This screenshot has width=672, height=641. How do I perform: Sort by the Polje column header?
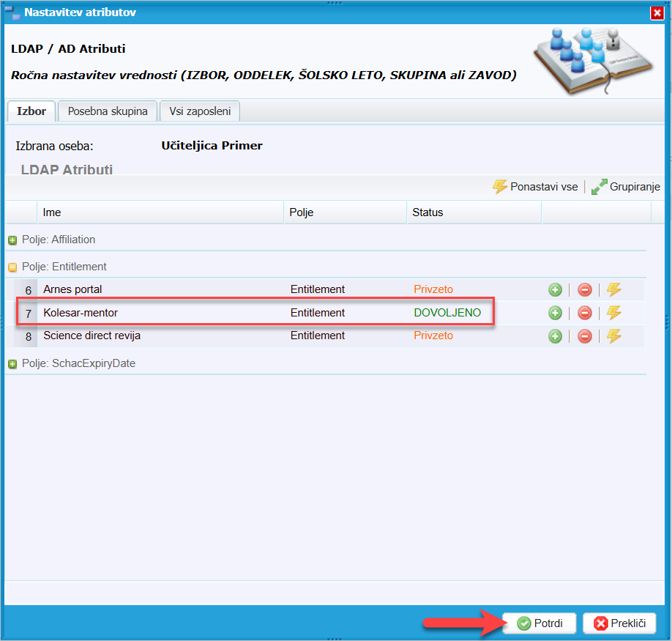click(345, 212)
